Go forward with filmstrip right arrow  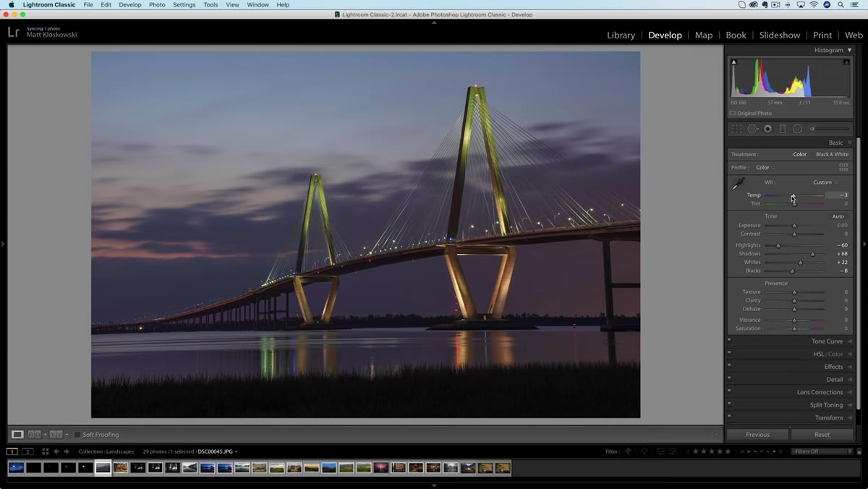(x=67, y=451)
